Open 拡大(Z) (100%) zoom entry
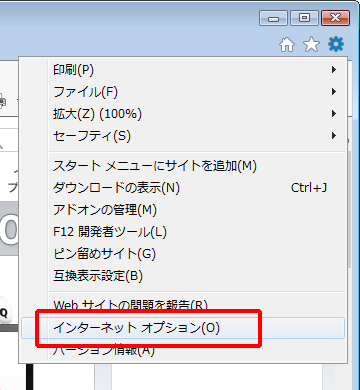Image resolution: width=360 pixels, height=390 pixels. 183,114
